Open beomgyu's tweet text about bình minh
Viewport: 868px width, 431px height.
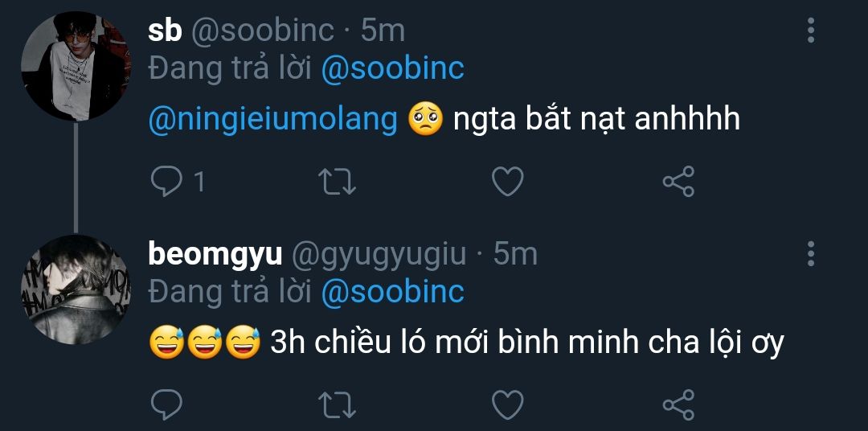pyautogui.click(x=526, y=343)
